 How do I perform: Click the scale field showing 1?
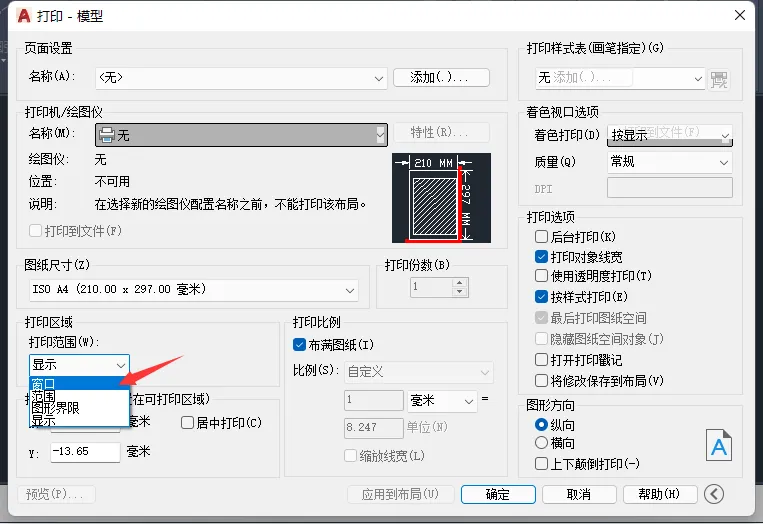click(x=374, y=400)
